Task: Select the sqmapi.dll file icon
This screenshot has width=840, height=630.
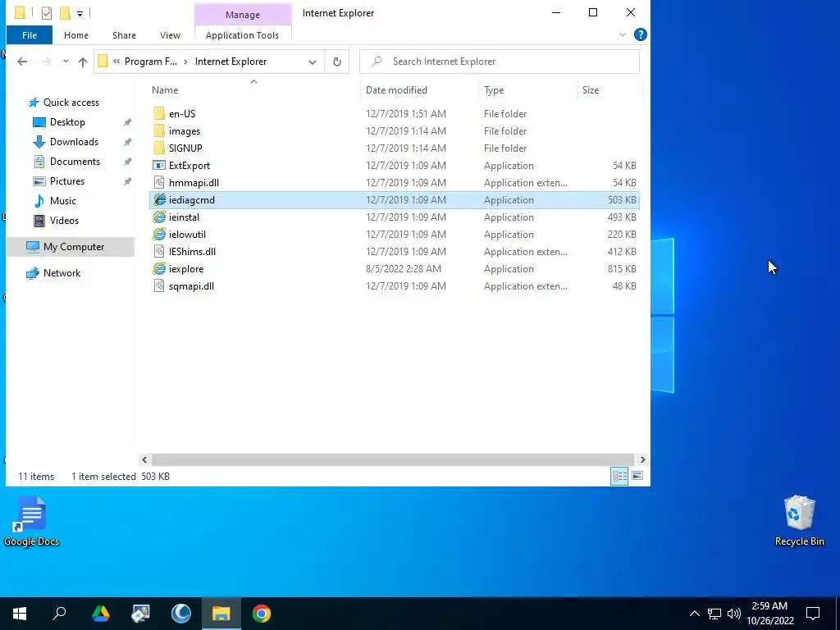Action: pyautogui.click(x=159, y=286)
